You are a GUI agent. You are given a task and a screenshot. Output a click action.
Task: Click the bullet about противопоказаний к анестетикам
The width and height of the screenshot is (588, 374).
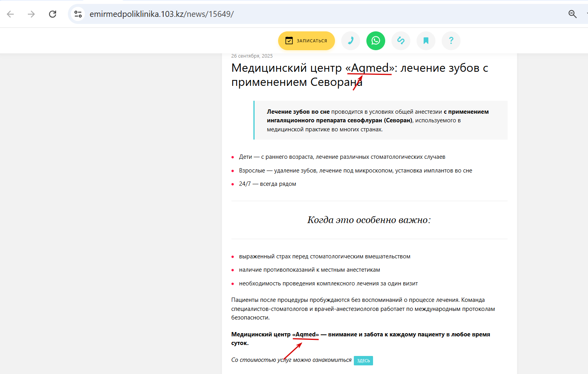(x=309, y=270)
